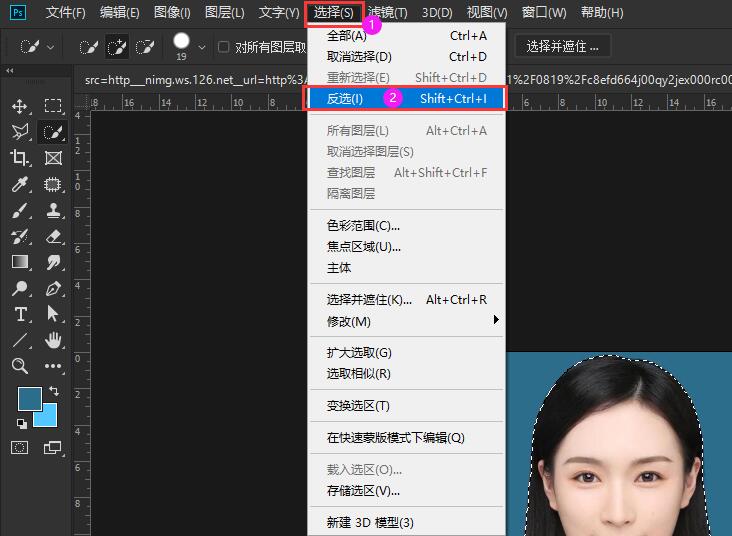Choose New 3D Extrusion (新建3D模型) item
Viewport: 732px width, 536px height.
tap(407, 522)
